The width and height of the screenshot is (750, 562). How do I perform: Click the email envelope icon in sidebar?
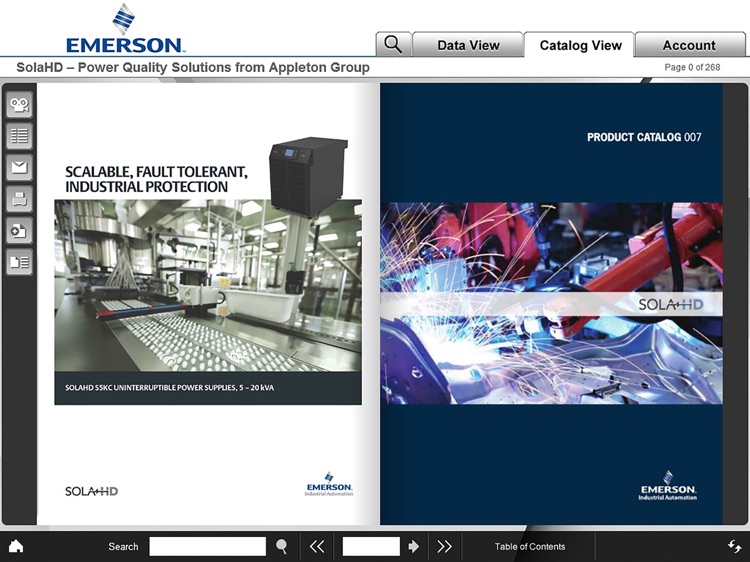(x=19, y=167)
